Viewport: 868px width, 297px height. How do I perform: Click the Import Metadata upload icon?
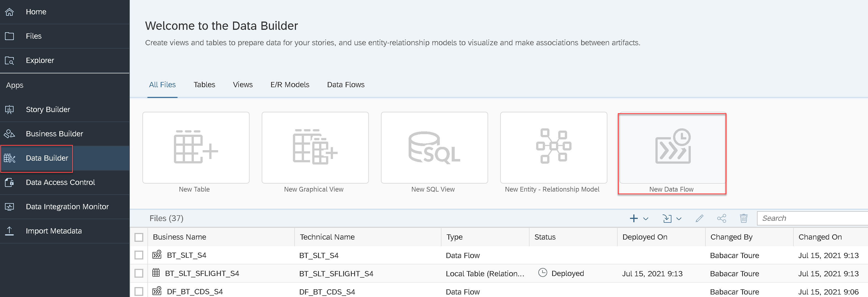click(x=9, y=231)
